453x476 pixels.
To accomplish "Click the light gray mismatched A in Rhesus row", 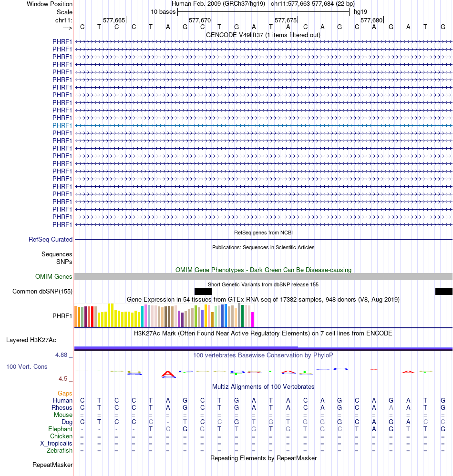I will click(391, 408).
